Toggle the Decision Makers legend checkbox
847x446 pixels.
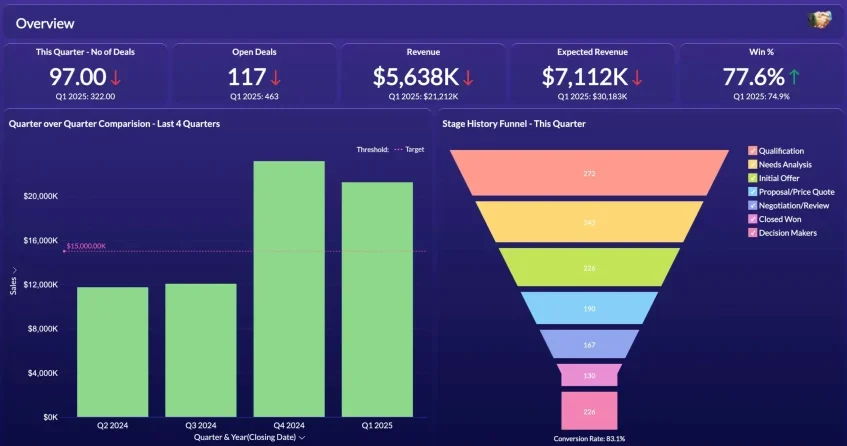(752, 233)
